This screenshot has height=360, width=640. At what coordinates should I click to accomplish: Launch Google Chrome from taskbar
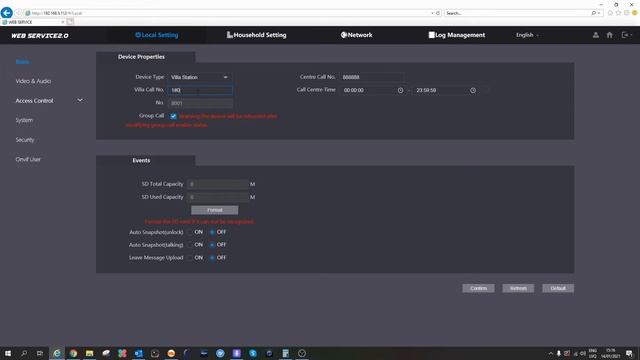click(x=73, y=353)
